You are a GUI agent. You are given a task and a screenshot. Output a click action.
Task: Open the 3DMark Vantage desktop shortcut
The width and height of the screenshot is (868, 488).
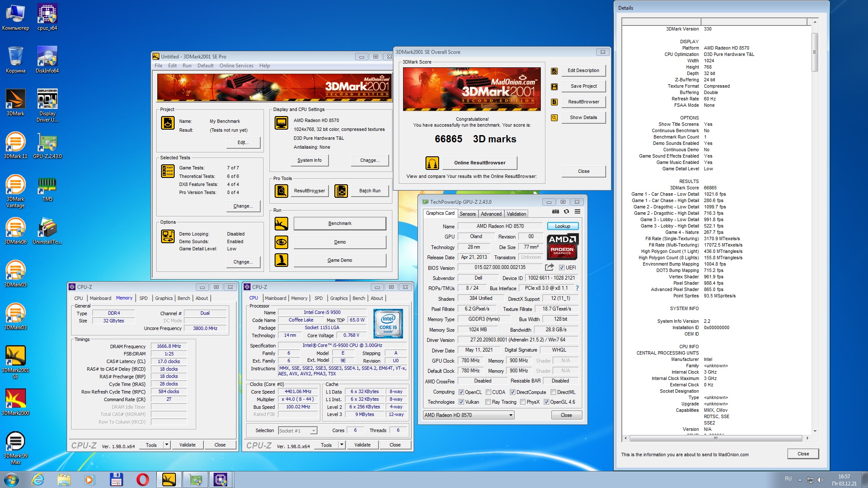pos(15,191)
